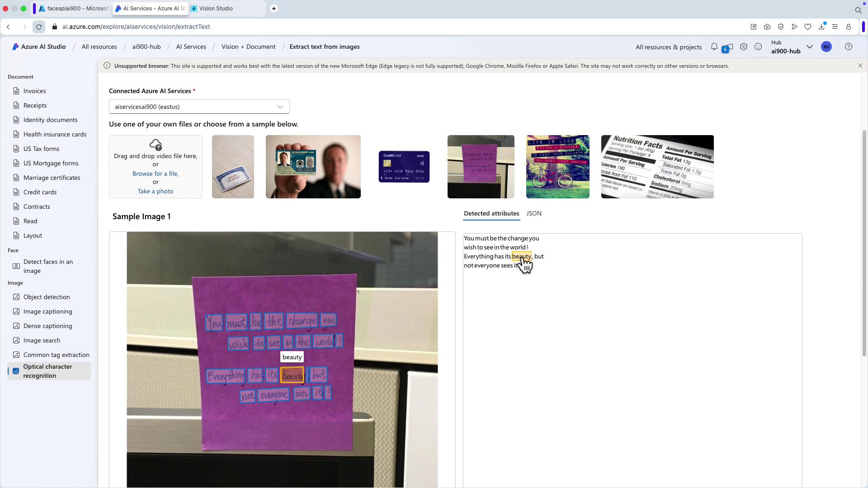Switch to the JSON tab
Image resolution: width=868 pixels, height=488 pixels.
[x=534, y=213]
